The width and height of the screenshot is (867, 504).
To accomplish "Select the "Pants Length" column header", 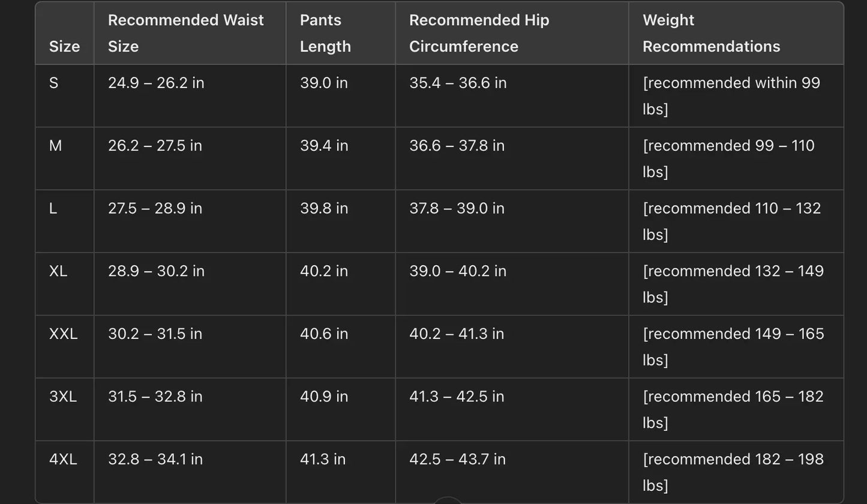I will tap(325, 33).
